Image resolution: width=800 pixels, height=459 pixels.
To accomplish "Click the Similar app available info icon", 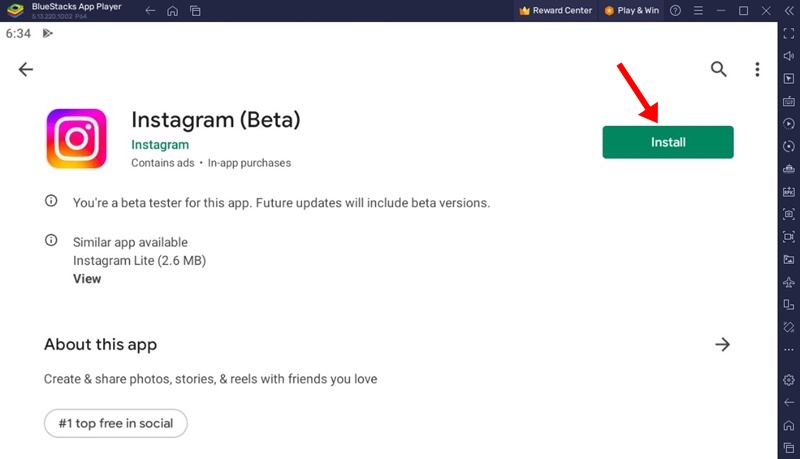I will 51,240.
